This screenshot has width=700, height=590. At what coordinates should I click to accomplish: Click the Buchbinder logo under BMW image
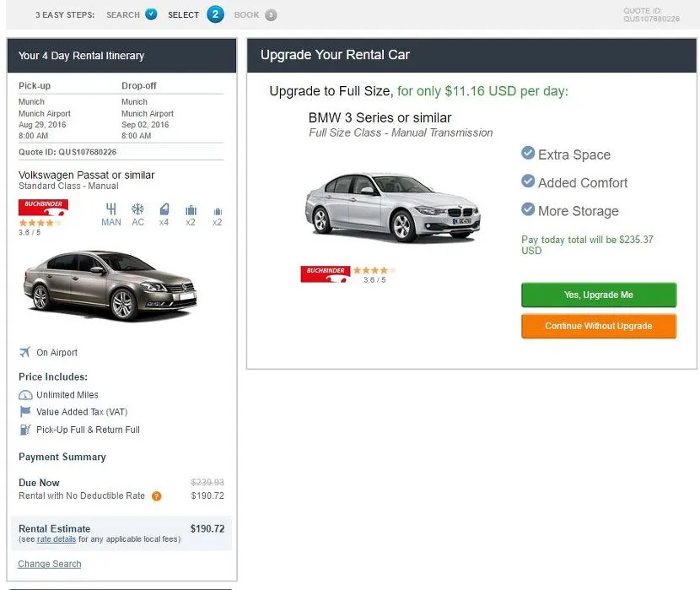325,273
